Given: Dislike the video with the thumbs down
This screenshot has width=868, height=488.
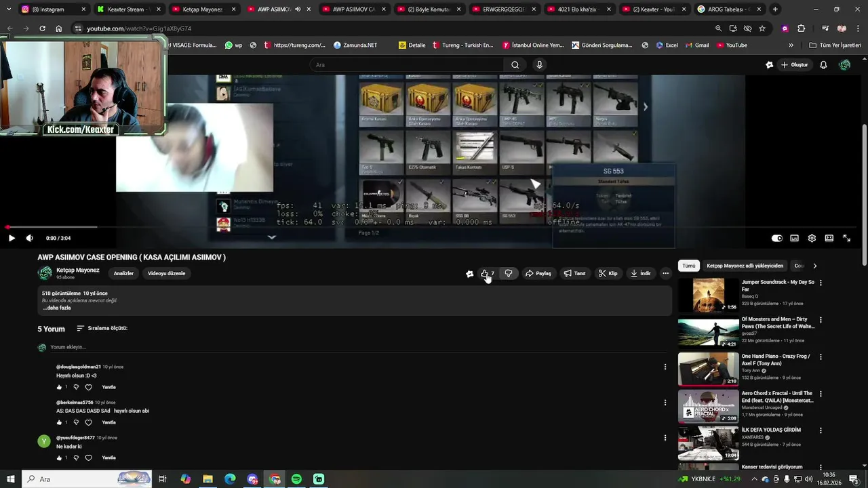Looking at the screenshot, I should [x=509, y=273].
